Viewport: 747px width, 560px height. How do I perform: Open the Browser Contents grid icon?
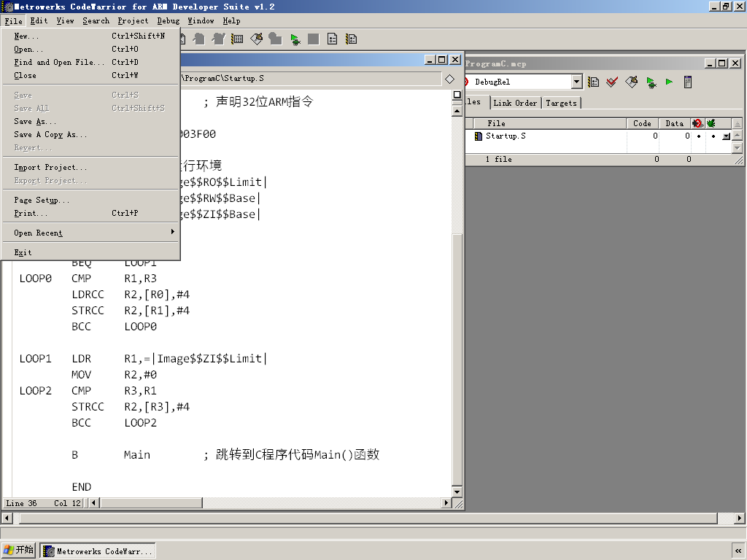pos(237,39)
